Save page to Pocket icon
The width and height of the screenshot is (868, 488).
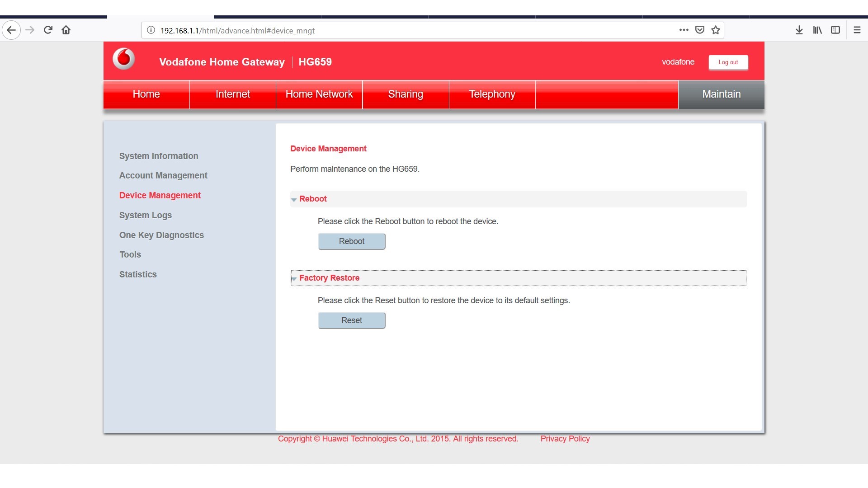tap(699, 30)
